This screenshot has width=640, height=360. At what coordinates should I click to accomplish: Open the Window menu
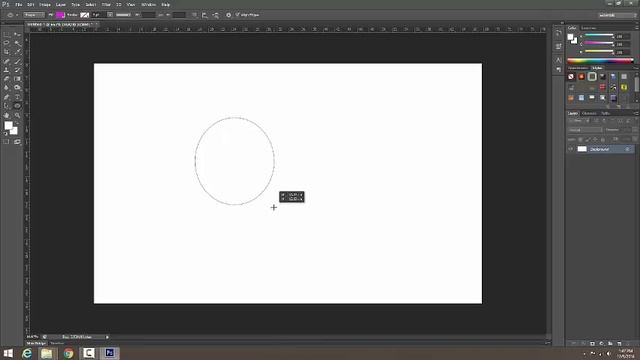149,4
